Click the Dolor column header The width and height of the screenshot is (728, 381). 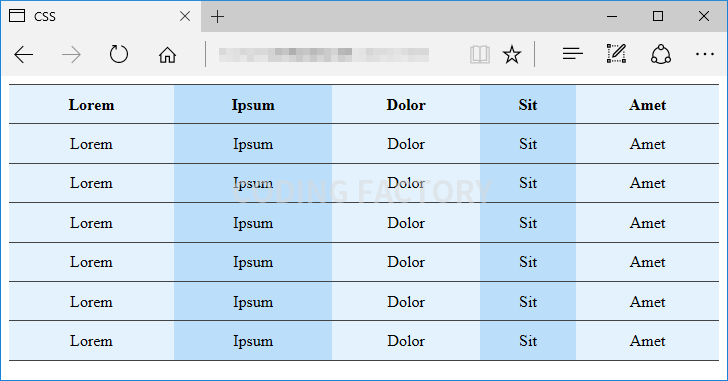coord(406,105)
